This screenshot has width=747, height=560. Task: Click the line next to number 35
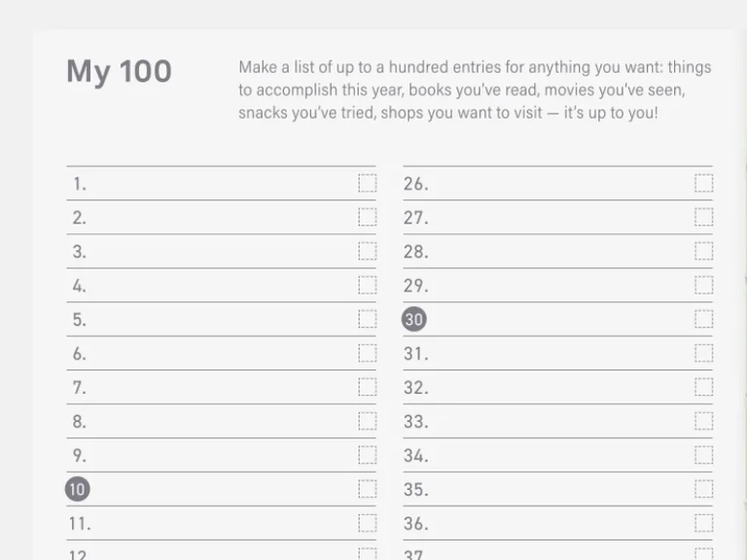558,489
